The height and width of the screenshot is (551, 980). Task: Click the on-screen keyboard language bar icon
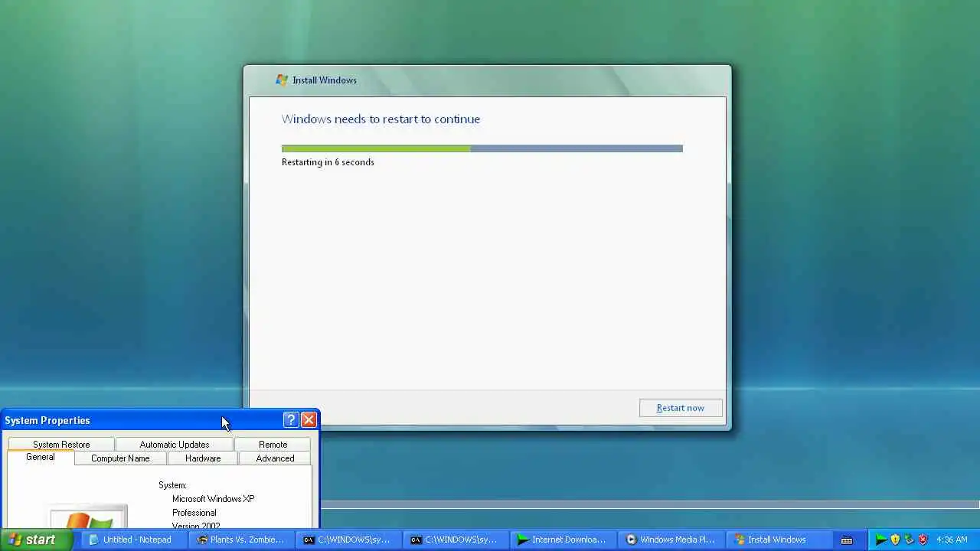pyautogui.click(x=847, y=540)
